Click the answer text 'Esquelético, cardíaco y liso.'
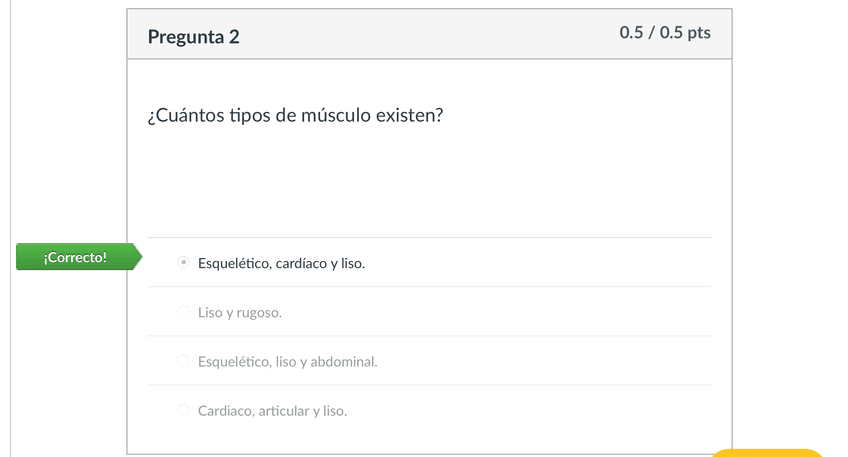 click(x=281, y=264)
